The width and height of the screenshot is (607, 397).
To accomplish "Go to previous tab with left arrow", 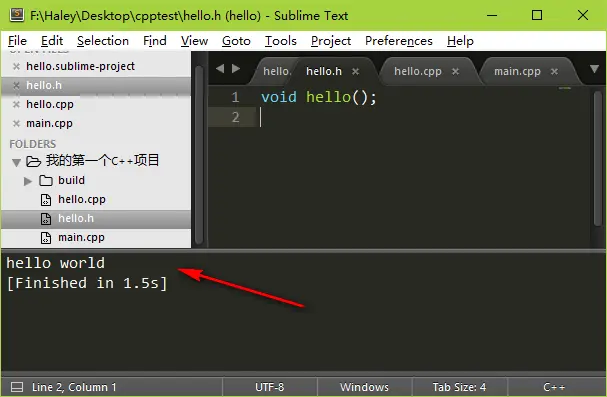I will 220,69.
